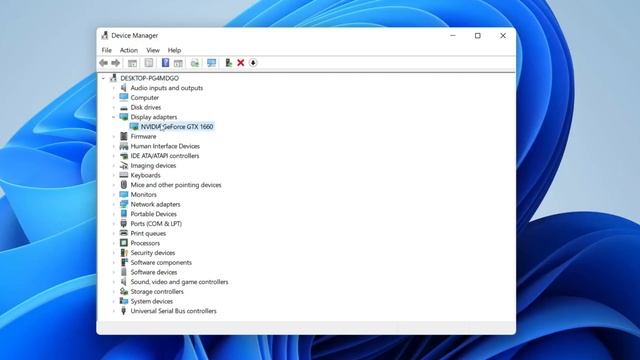Click the Back arrow in the toolbar
Image resolution: width=640 pixels, height=360 pixels.
pos(103,63)
